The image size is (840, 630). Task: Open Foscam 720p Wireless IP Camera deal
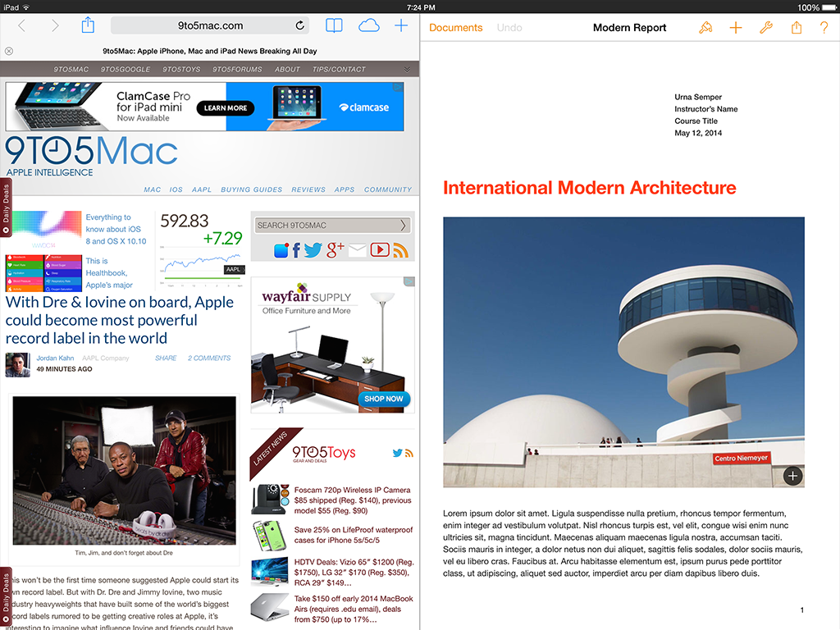(x=353, y=500)
